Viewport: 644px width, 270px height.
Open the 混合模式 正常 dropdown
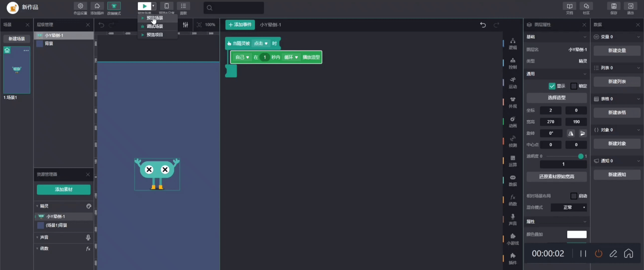point(569,207)
